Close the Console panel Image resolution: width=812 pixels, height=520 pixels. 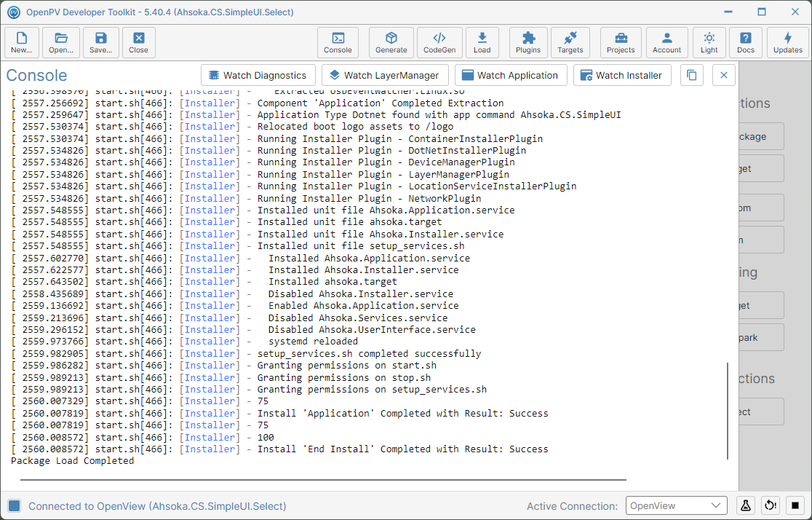pos(723,75)
